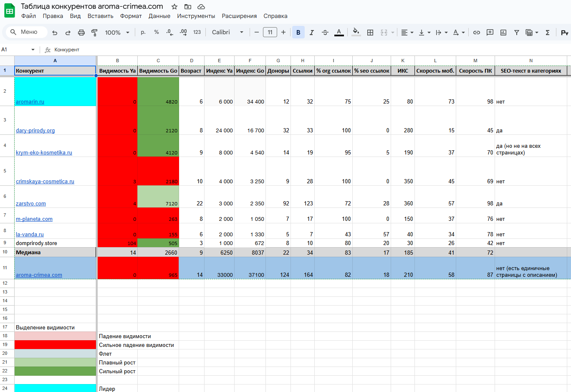The width and height of the screenshot is (571, 392).
Task: Open the Расширения menu
Action: tap(240, 16)
